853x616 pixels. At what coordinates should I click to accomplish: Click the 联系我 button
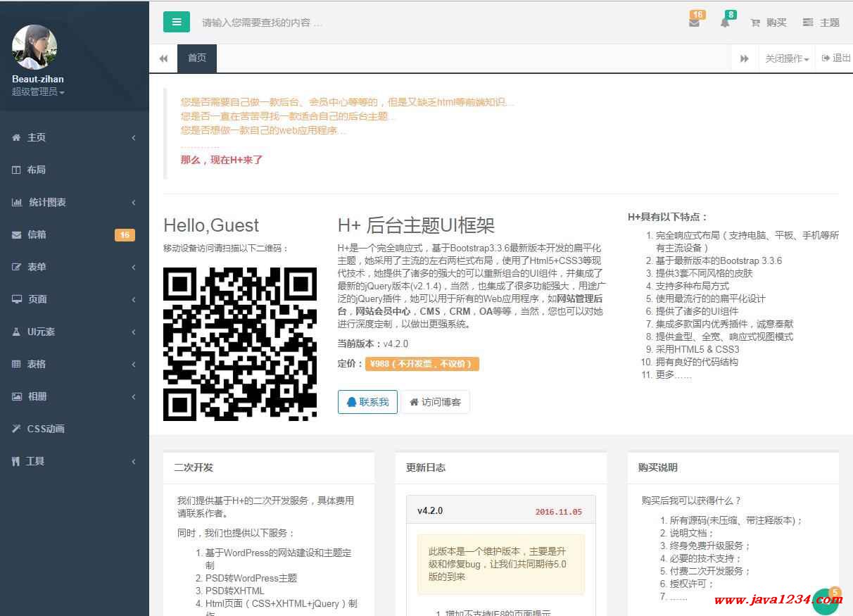click(x=367, y=402)
